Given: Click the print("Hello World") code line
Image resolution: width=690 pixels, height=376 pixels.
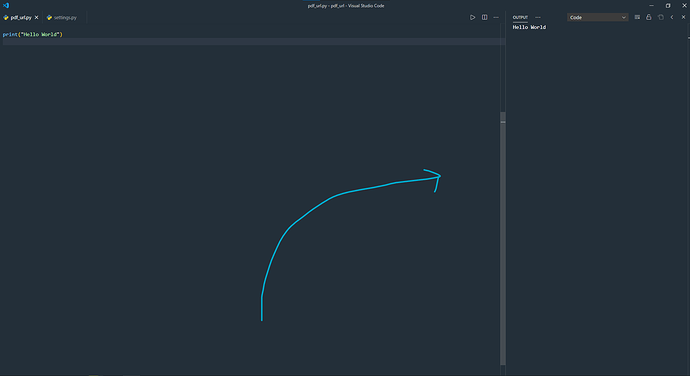Looking at the screenshot, I should click(33, 34).
